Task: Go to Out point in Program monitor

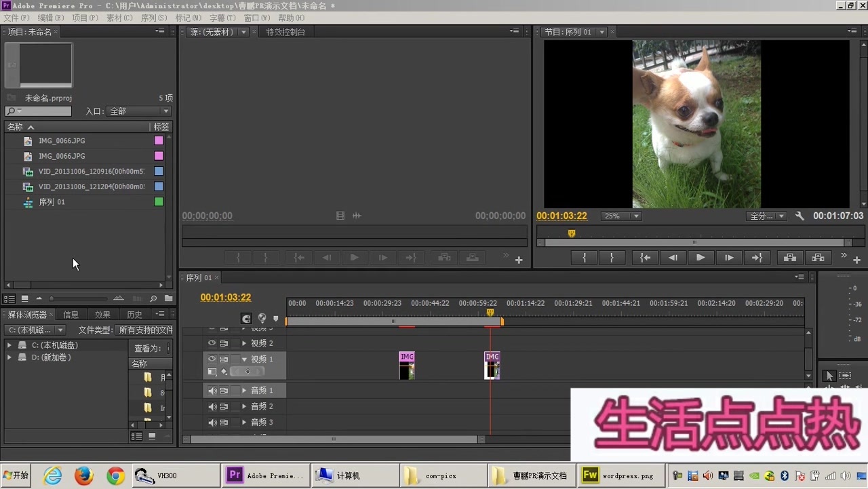Action: (x=757, y=258)
